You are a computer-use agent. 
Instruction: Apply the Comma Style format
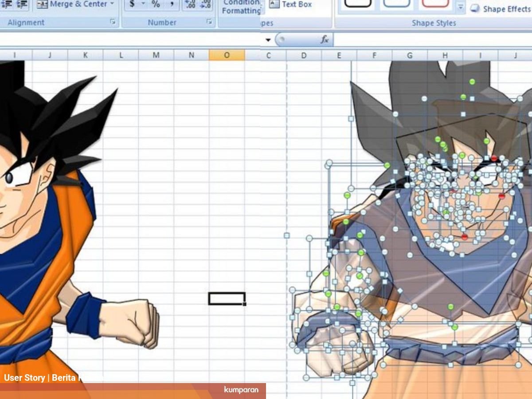click(172, 4)
